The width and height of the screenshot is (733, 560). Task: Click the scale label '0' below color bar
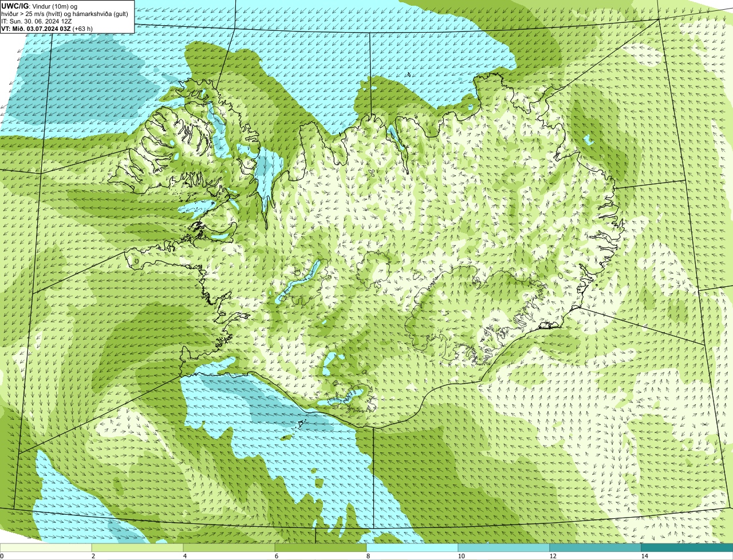click(2, 556)
